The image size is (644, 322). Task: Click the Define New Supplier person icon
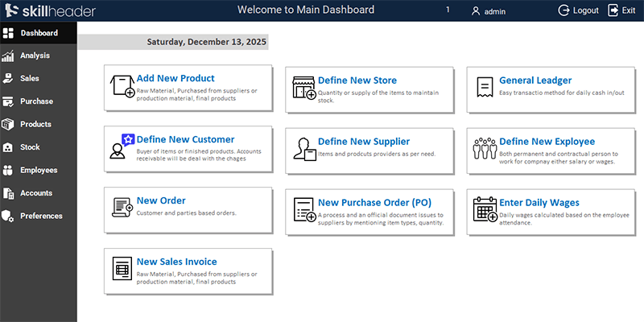303,149
